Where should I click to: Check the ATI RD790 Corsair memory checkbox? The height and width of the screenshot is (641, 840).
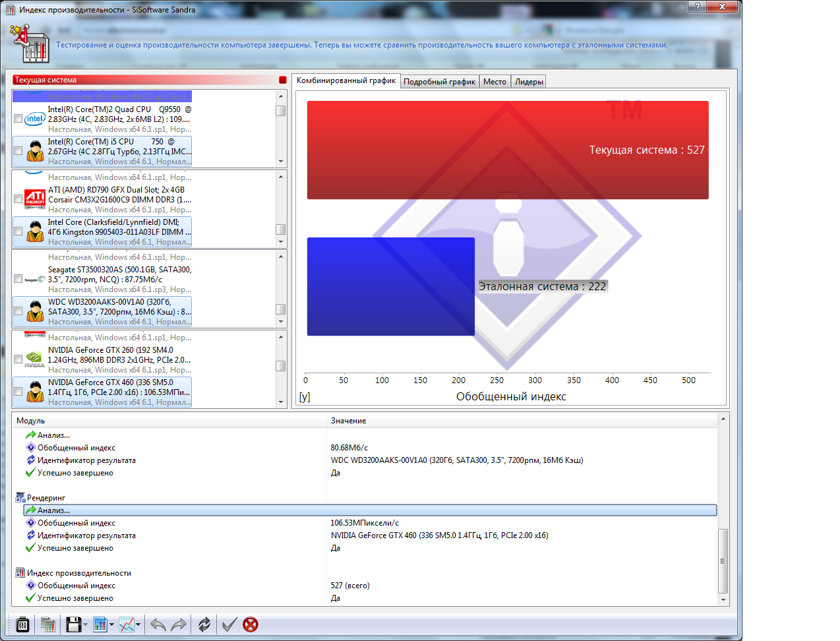pos(18,199)
